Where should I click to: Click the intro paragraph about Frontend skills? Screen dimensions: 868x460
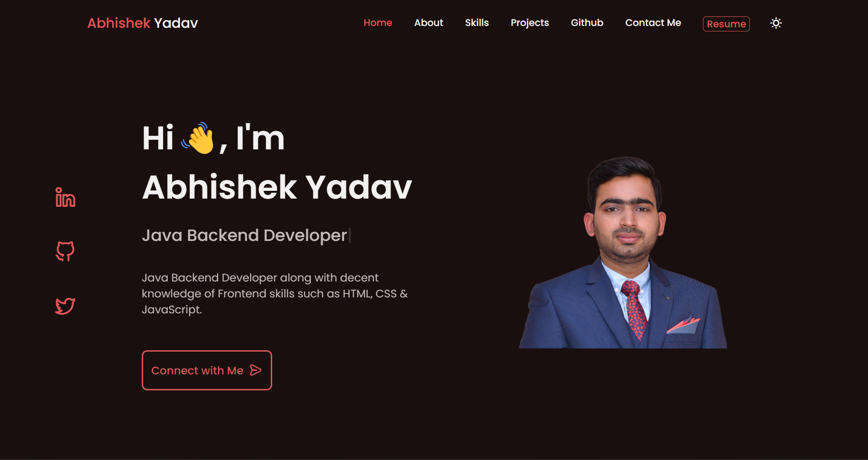pyautogui.click(x=275, y=294)
